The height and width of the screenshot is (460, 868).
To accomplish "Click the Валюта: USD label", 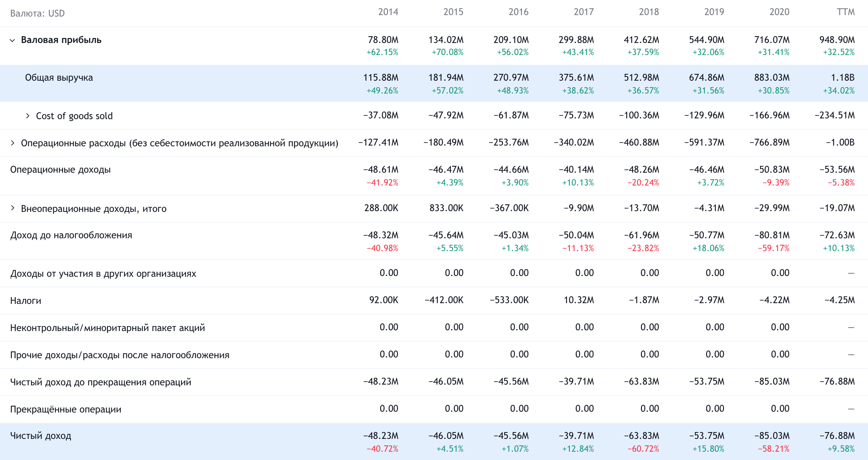I will click(x=37, y=14).
